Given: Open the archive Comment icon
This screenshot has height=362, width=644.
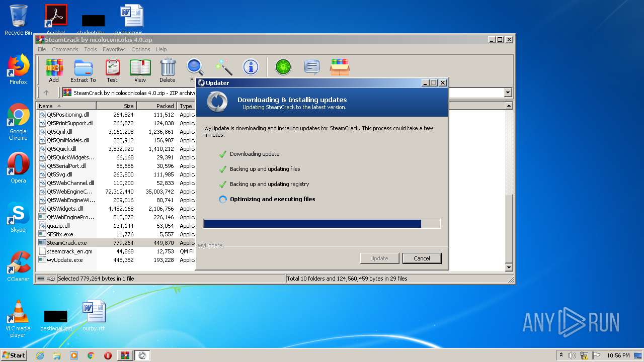Looking at the screenshot, I should 312,67.
